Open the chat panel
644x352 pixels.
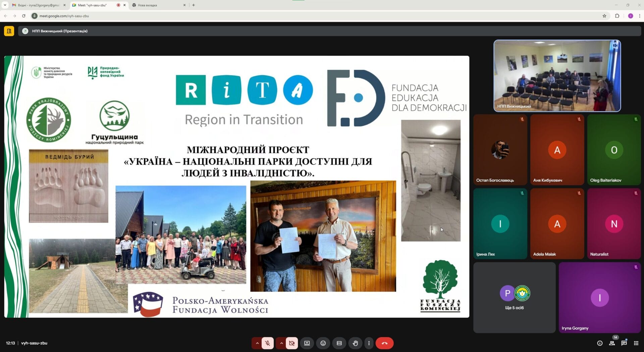(624, 343)
